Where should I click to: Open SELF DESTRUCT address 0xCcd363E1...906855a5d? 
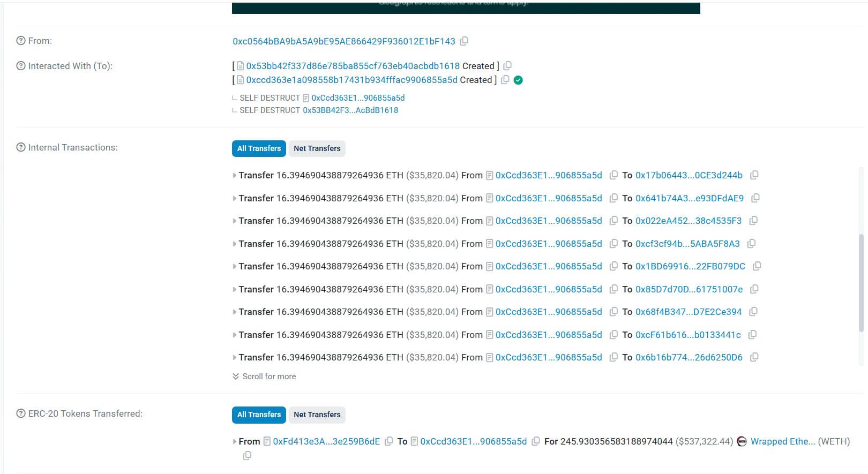point(358,98)
